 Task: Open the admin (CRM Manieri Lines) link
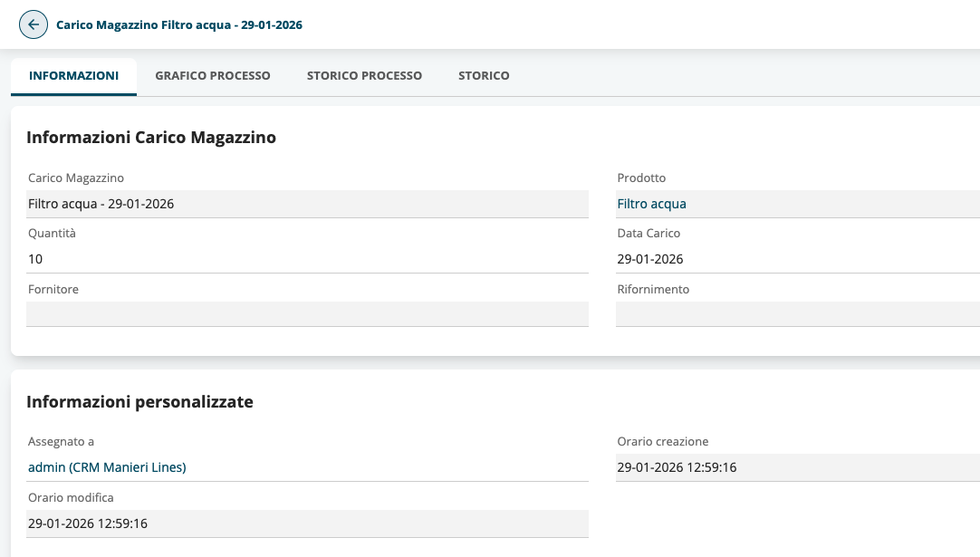[x=107, y=467]
